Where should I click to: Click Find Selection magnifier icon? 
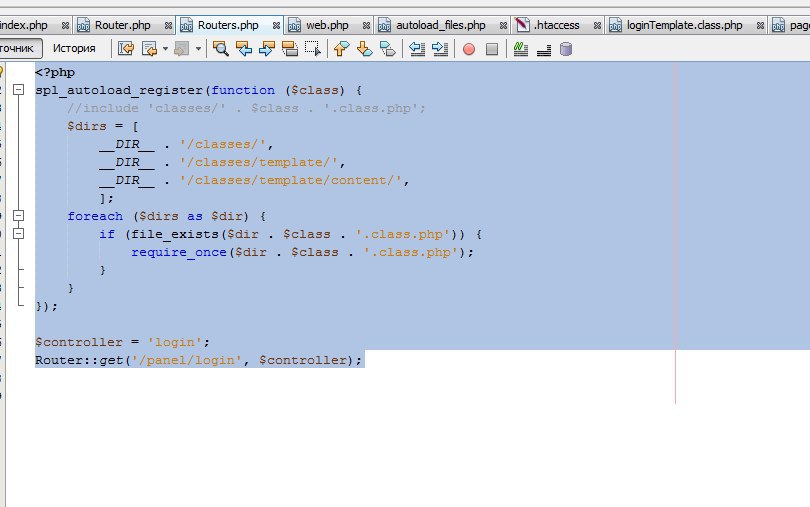click(221, 49)
